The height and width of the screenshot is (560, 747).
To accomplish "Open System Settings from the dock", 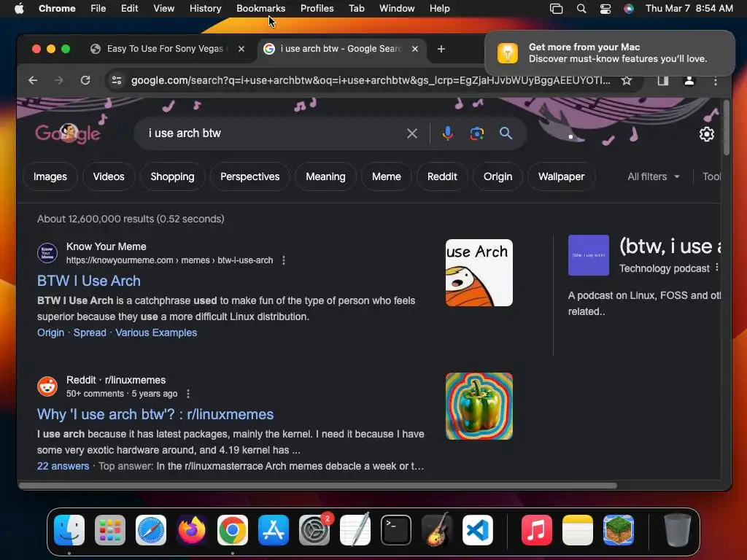I will 314,530.
